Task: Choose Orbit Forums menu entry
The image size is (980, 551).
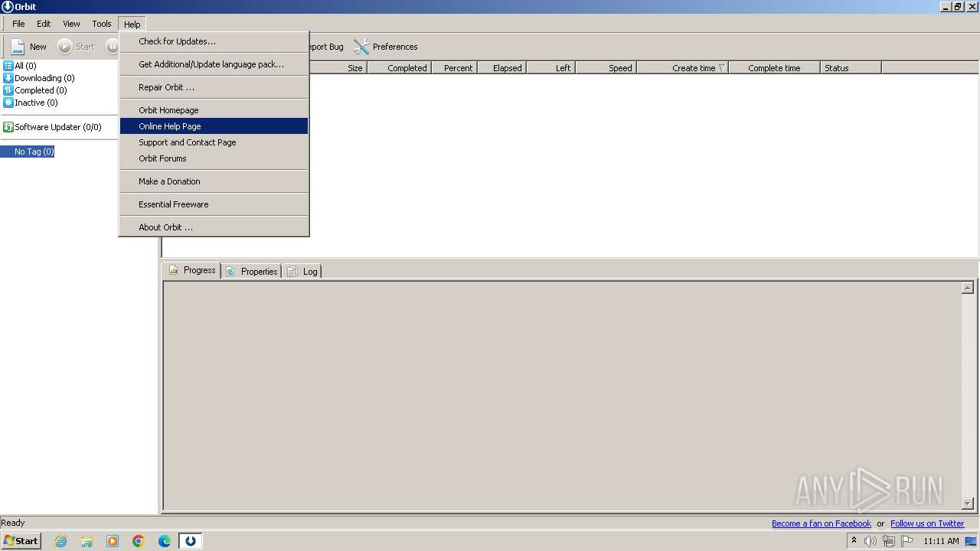Action: coord(214,158)
